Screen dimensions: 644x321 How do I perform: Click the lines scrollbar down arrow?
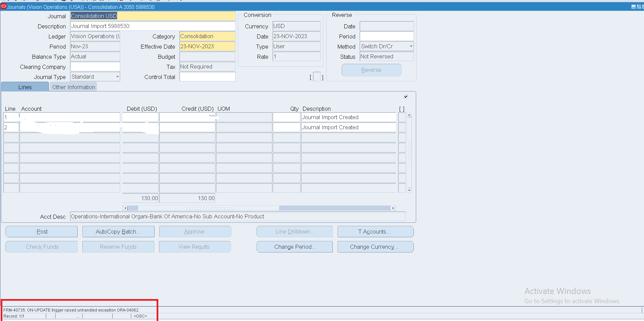409,190
